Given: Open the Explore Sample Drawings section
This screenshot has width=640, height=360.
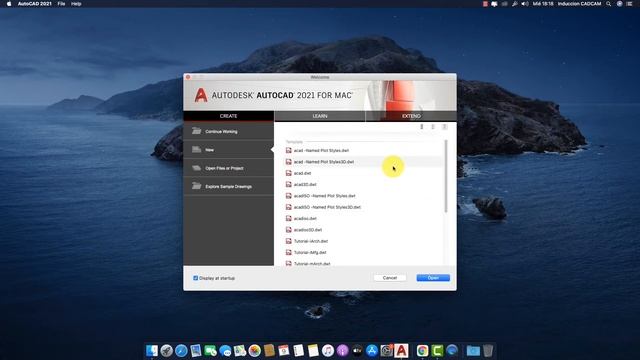Looking at the screenshot, I should [x=228, y=186].
